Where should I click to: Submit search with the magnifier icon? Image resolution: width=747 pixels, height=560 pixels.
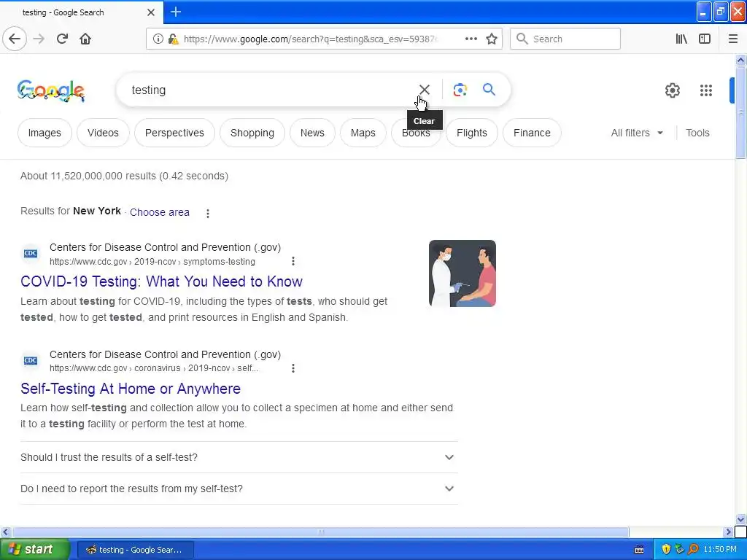coord(489,90)
